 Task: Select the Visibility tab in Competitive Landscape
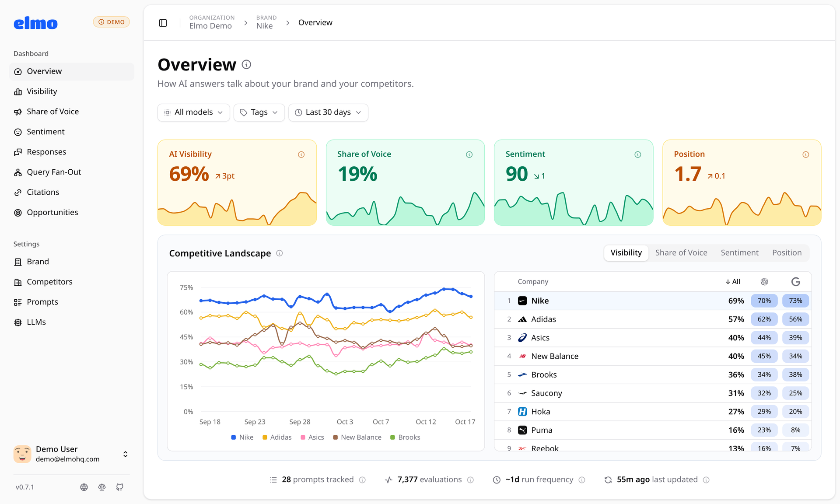626,253
